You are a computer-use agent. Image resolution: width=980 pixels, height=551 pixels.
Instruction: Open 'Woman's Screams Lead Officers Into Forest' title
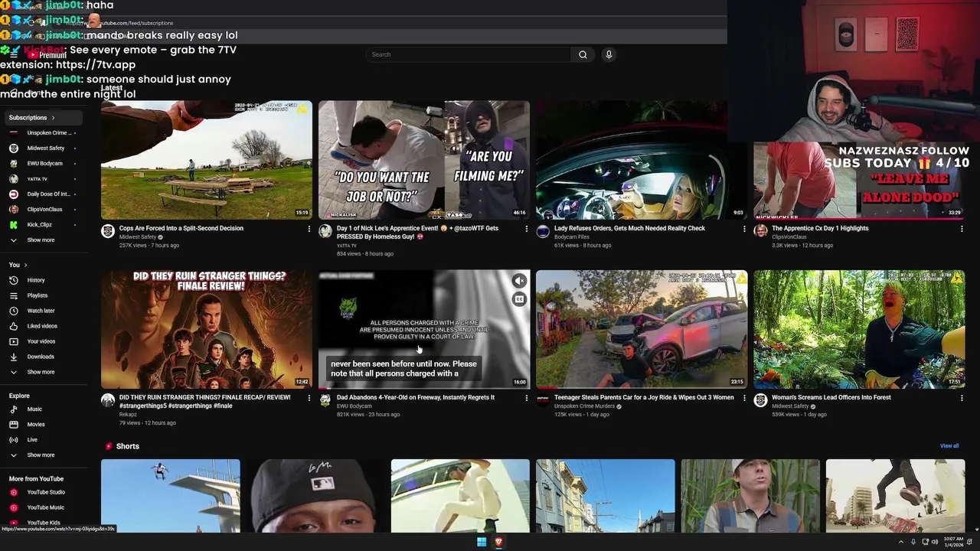831,397
